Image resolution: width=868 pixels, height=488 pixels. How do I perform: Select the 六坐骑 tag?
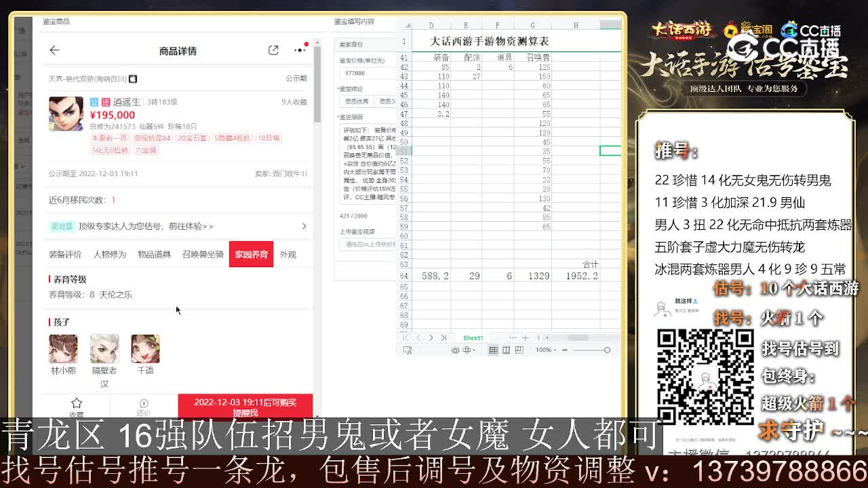pyautogui.click(x=146, y=150)
